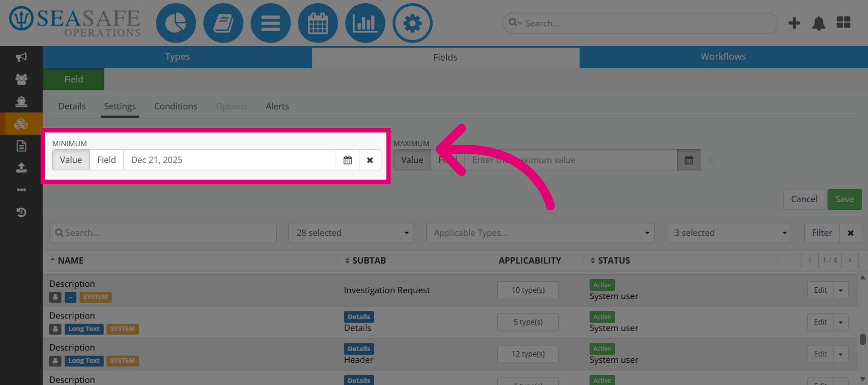Select Value mode for Maximum
868x385 pixels.
(412, 160)
